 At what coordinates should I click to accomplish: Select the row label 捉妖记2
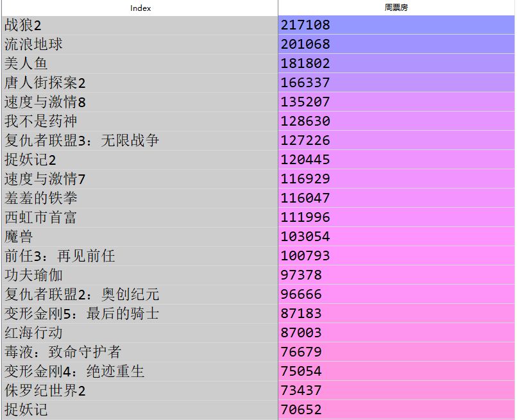pos(140,160)
